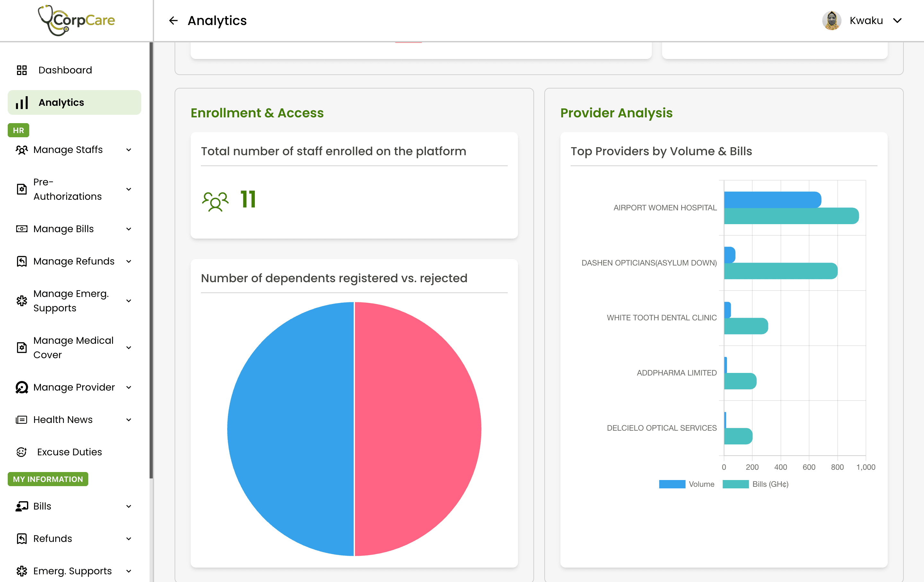Click the Health News newspaper icon

(22, 419)
